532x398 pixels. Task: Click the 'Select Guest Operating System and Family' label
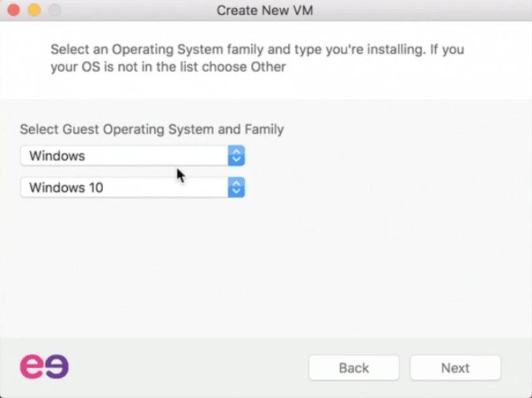pyautogui.click(x=151, y=129)
